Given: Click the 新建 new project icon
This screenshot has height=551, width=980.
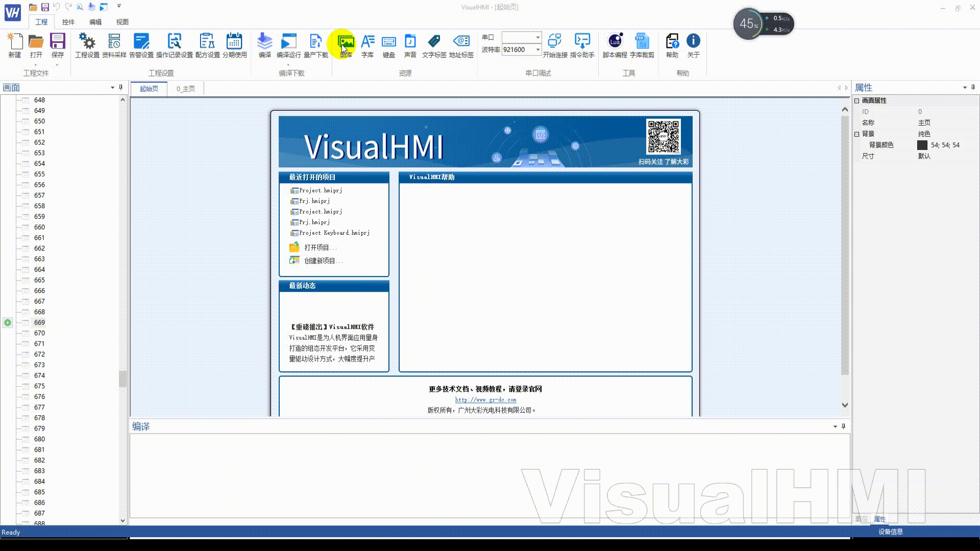Looking at the screenshot, I should point(15,45).
